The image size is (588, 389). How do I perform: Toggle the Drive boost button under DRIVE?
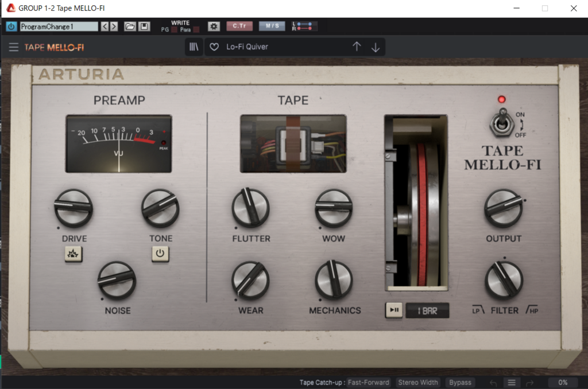pyautogui.click(x=73, y=254)
